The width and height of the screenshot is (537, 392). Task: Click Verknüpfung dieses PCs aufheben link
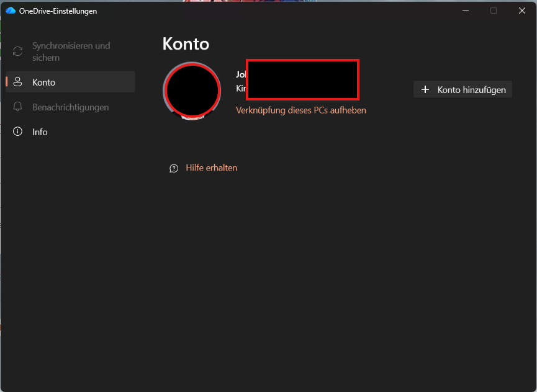pos(300,110)
